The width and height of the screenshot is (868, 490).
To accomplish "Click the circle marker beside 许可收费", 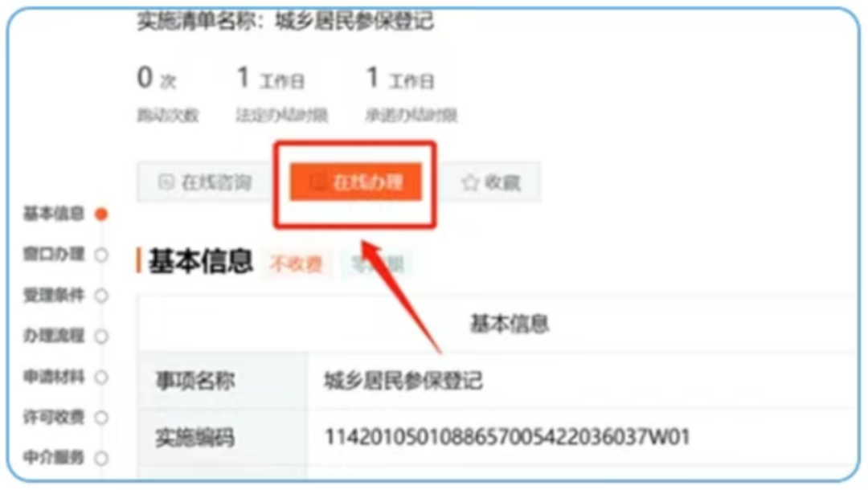I will [101, 418].
